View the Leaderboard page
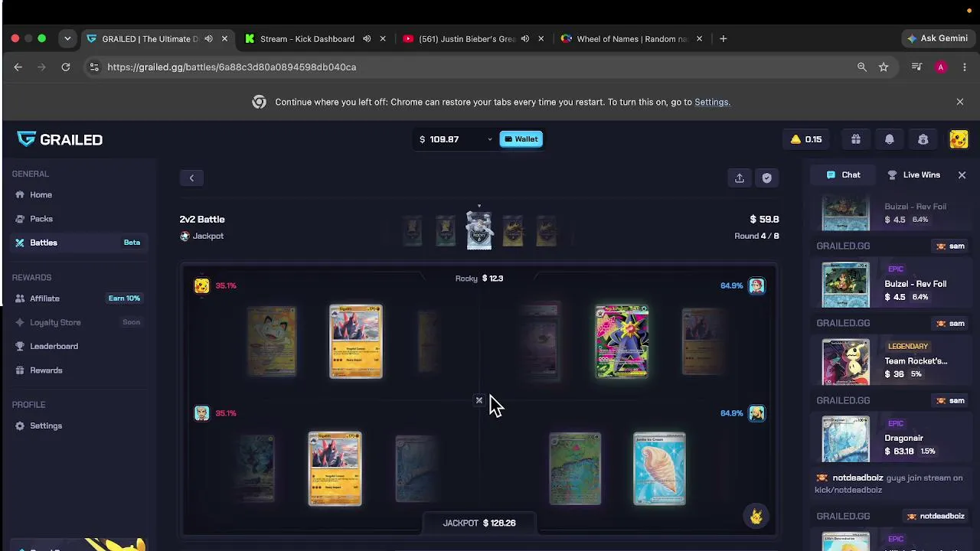The height and width of the screenshot is (551, 980). (x=54, y=346)
